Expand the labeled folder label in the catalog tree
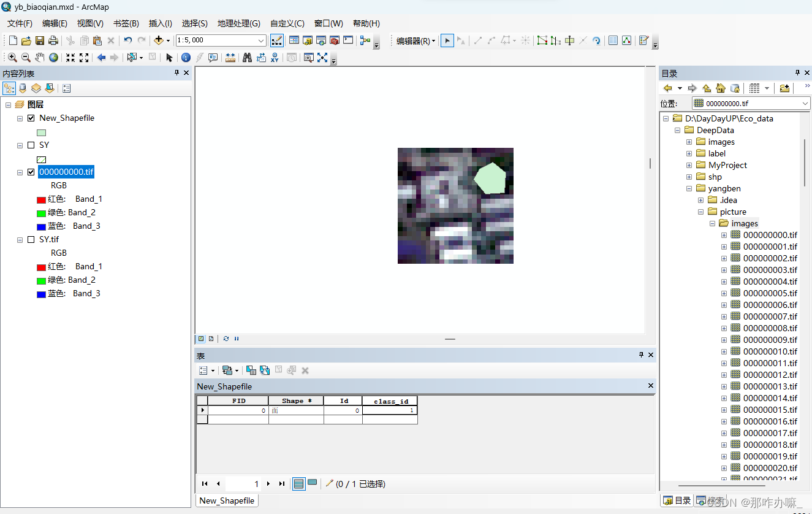812x514 pixels. pos(689,153)
